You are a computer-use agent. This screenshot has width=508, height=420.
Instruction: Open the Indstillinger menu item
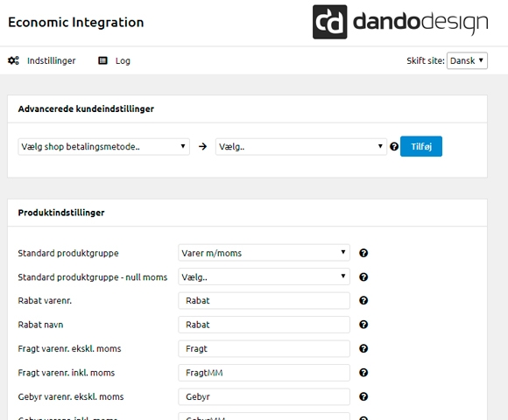[x=51, y=60]
